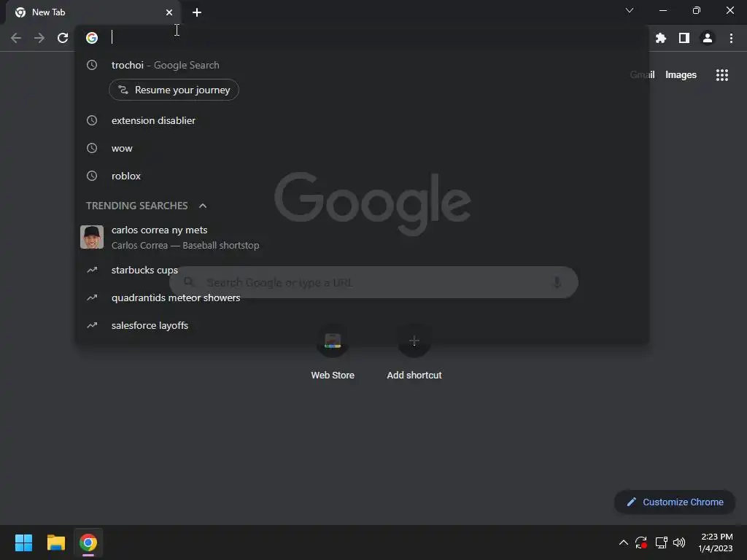Open the clock showing 2:23 PM

pos(716,542)
